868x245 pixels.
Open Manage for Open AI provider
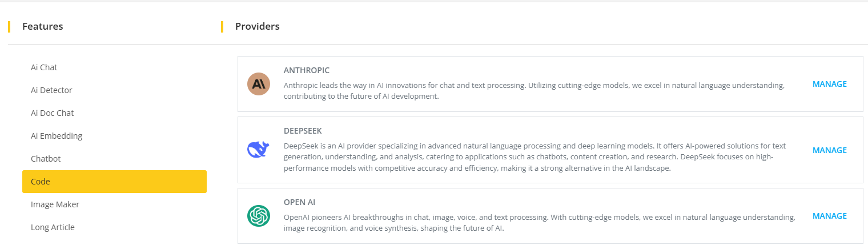click(829, 216)
